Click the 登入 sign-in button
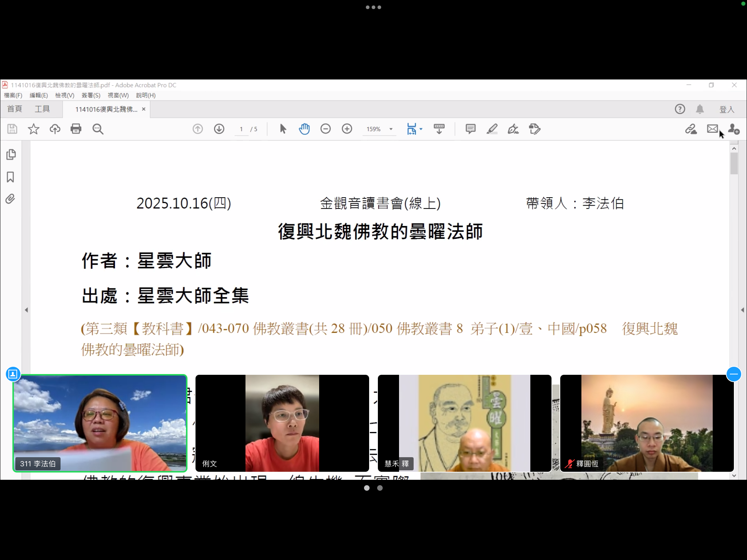747x560 pixels. (726, 109)
